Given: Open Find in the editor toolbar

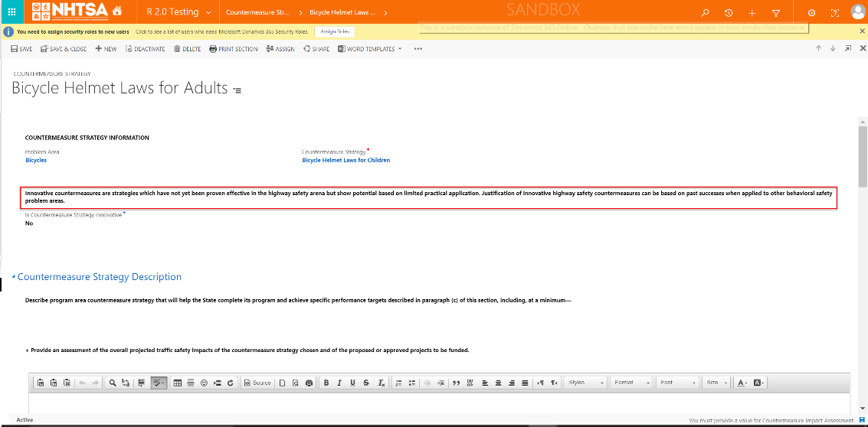Looking at the screenshot, I should (x=113, y=383).
